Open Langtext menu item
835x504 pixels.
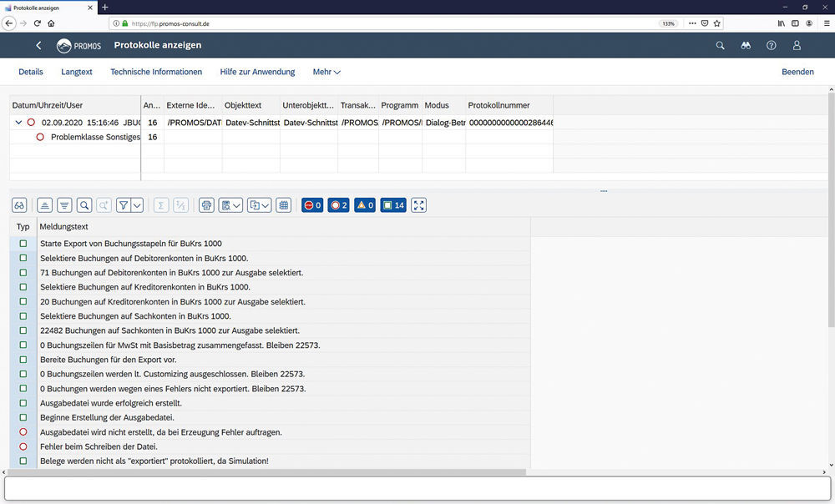tap(77, 73)
